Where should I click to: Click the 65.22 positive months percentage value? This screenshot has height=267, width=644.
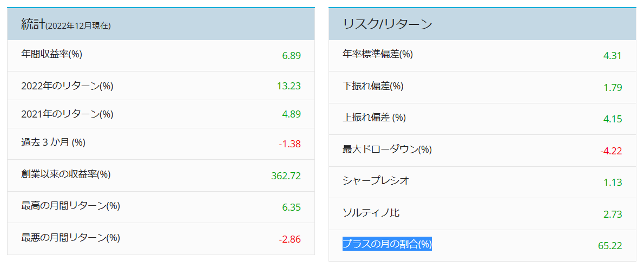coord(610,246)
